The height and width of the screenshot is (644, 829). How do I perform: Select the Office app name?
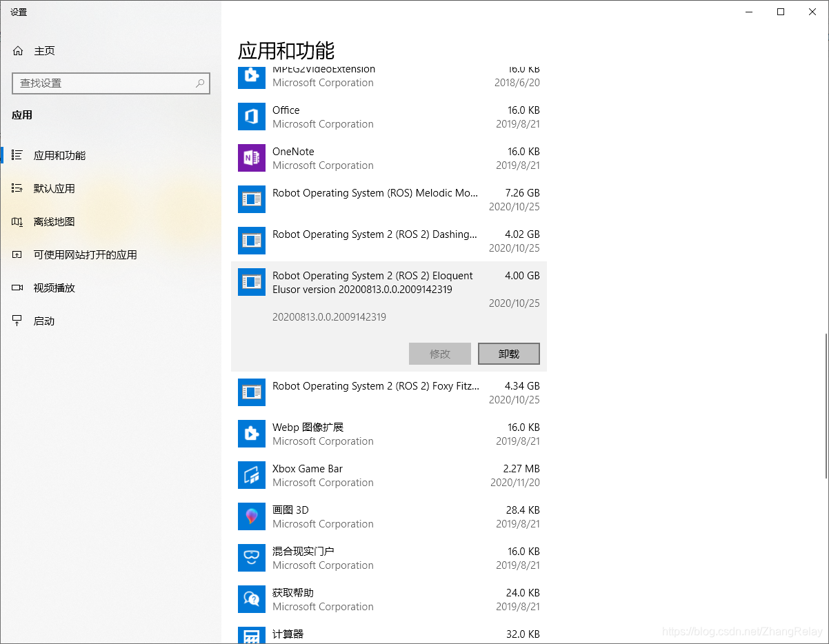[x=286, y=110]
